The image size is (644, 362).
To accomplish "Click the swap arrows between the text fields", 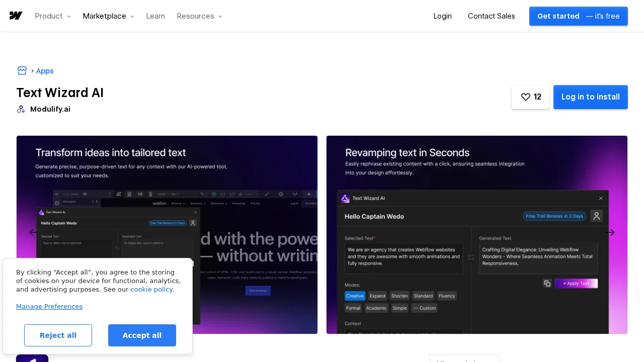I will pyautogui.click(x=471, y=256).
